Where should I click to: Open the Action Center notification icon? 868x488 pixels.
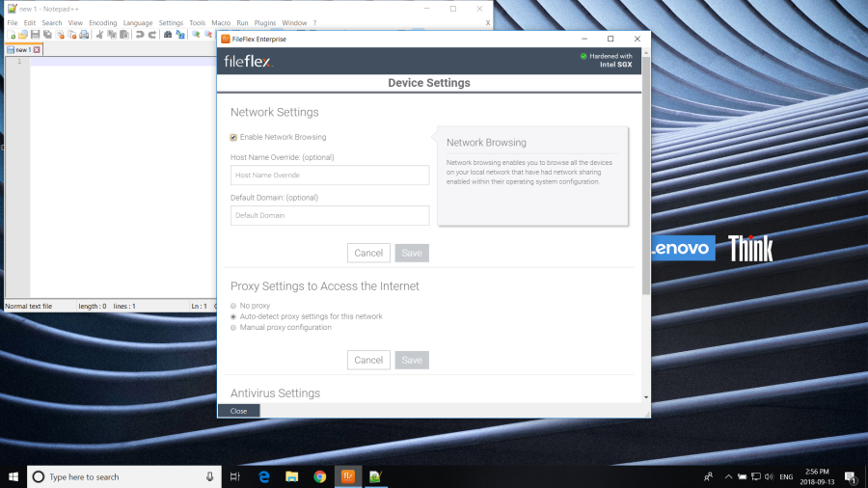(x=851, y=476)
